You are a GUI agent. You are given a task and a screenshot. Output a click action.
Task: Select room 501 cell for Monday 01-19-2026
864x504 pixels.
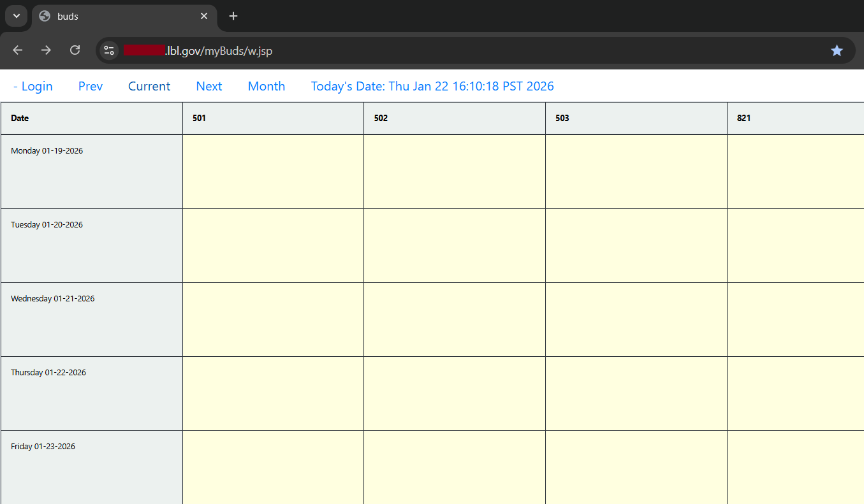point(273,171)
